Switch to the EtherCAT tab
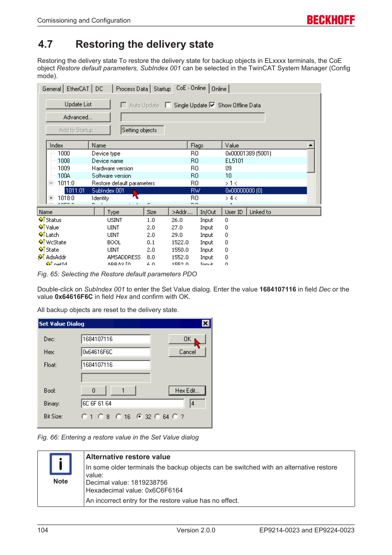 click(78, 89)
